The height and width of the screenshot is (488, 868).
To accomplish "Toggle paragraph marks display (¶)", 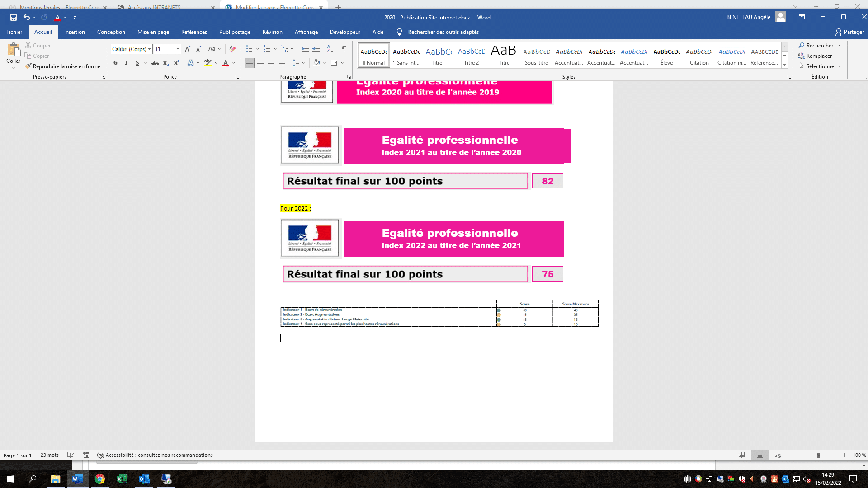I will pos(344,49).
